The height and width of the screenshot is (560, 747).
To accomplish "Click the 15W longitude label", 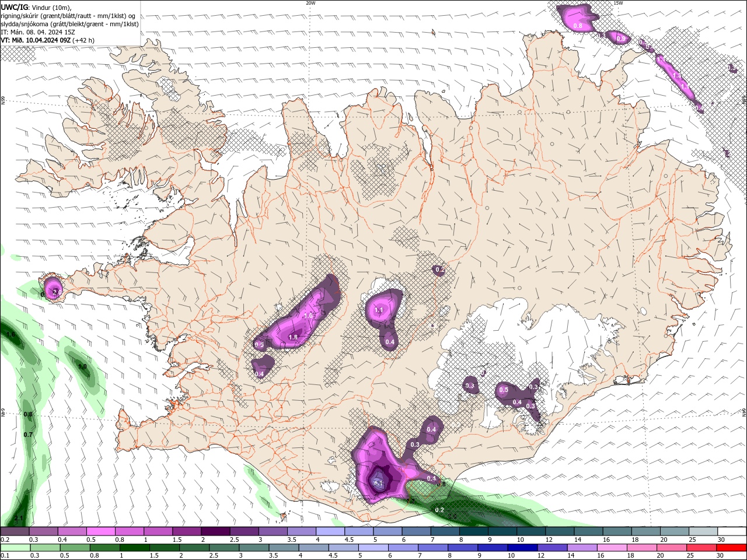I will (618, 3).
